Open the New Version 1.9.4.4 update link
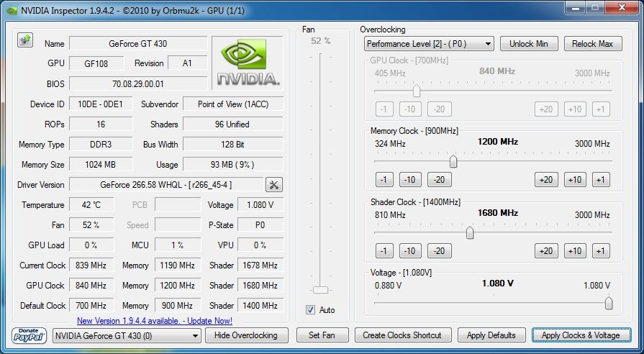This screenshot has height=354, width=644. 154,320
